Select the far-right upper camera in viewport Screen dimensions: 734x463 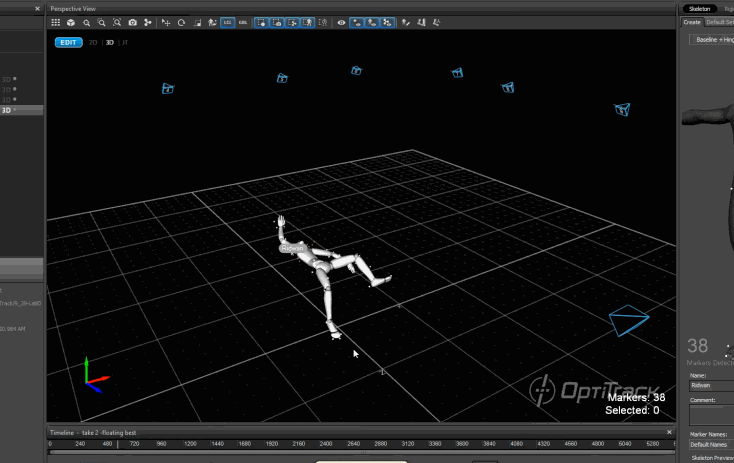point(622,110)
